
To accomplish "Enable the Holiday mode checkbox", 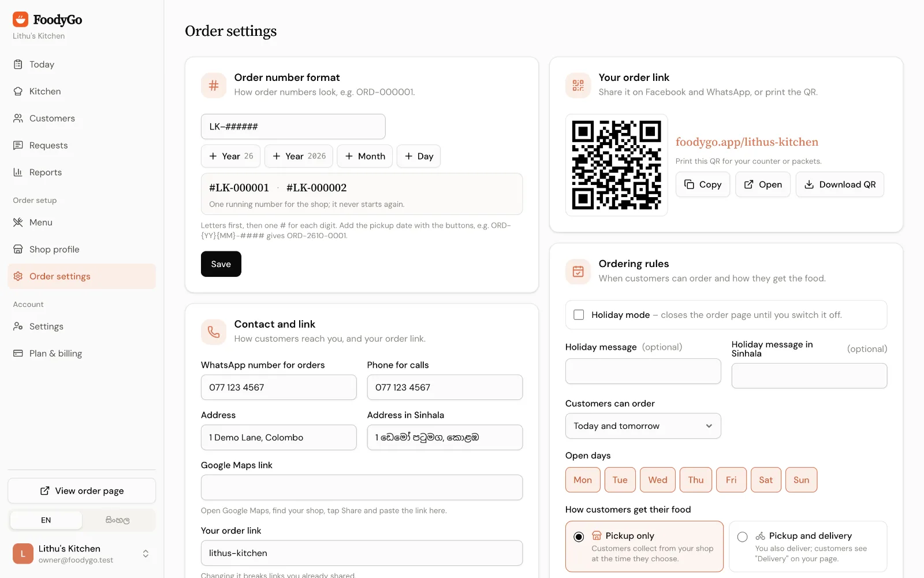I will coord(579,315).
